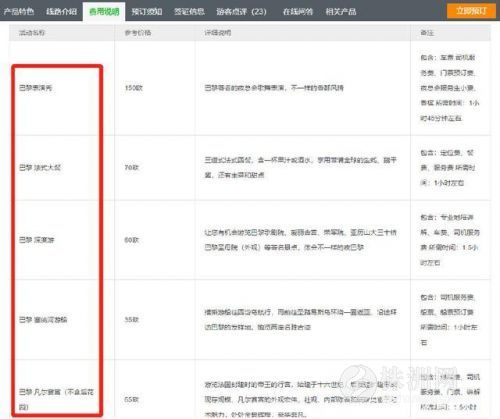Click the 详细说明 column header

pyautogui.click(x=218, y=33)
